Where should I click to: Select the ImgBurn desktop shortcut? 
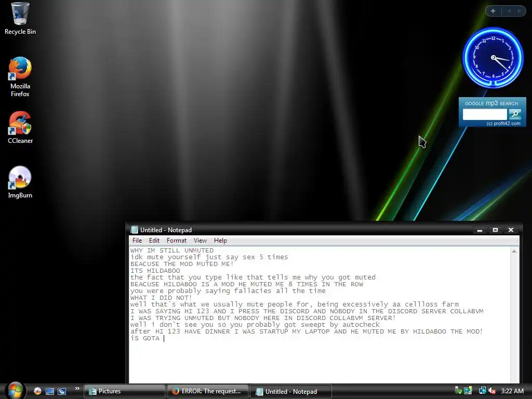pyautogui.click(x=20, y=182)
